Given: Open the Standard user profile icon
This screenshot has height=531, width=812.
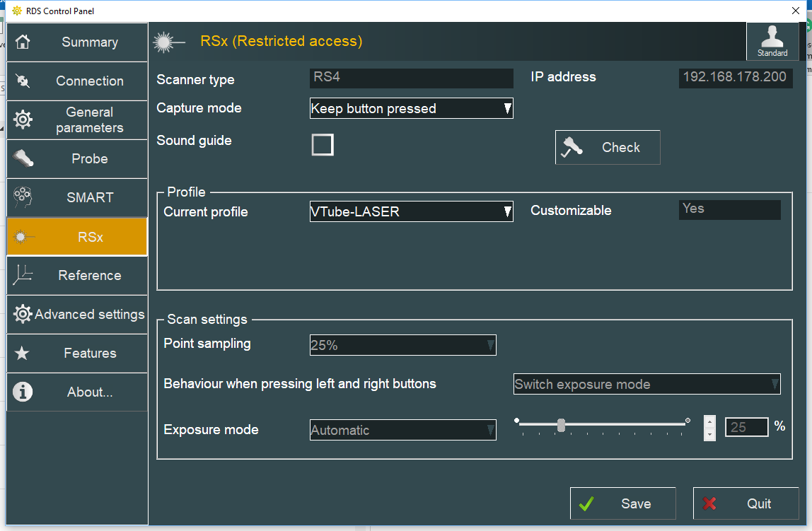Looking at the screenshot, I should click(772, 41).
